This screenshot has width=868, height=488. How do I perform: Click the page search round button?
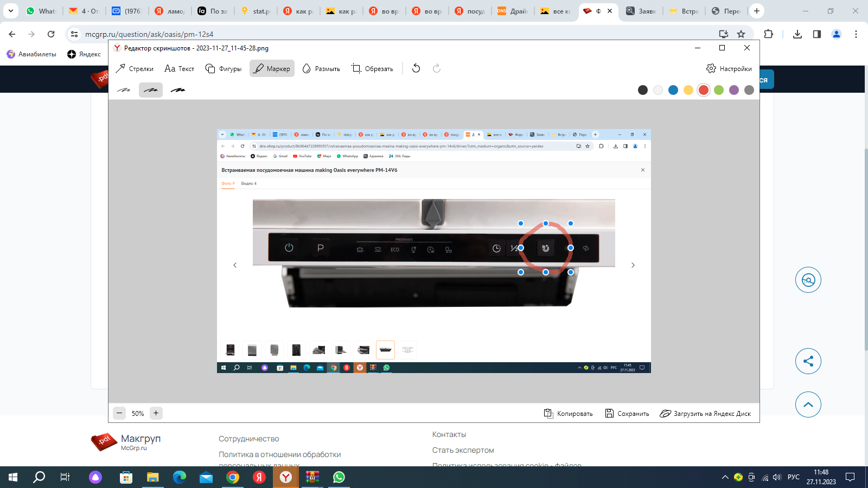(808, 280)
